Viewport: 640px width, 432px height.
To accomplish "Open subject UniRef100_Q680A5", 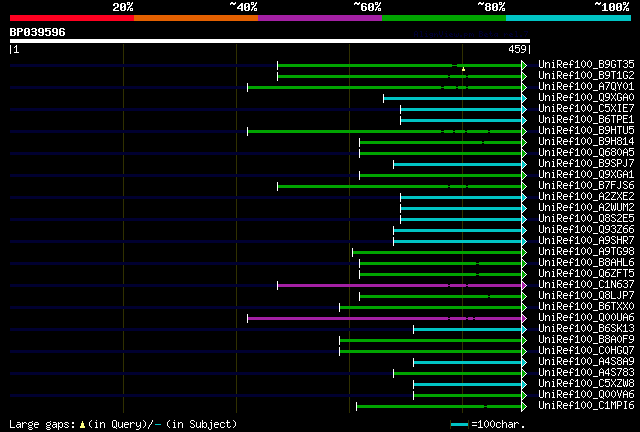I will tap(586, 152).
